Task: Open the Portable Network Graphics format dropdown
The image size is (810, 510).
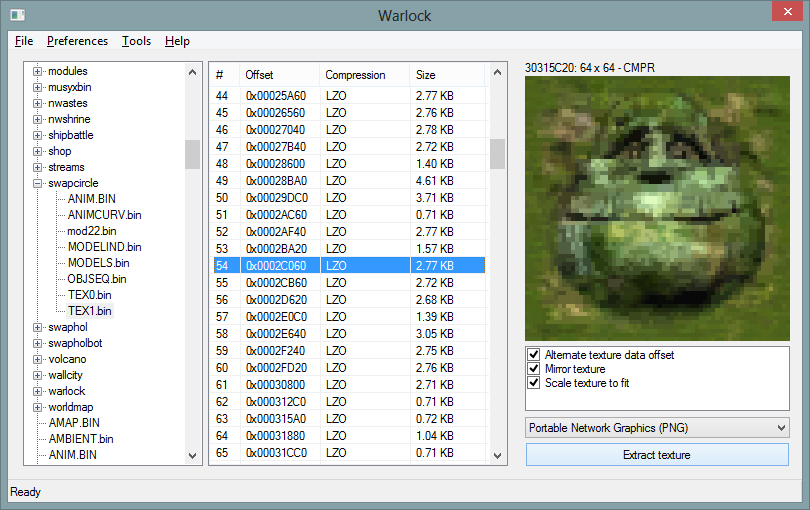Action: coord(657,428)
